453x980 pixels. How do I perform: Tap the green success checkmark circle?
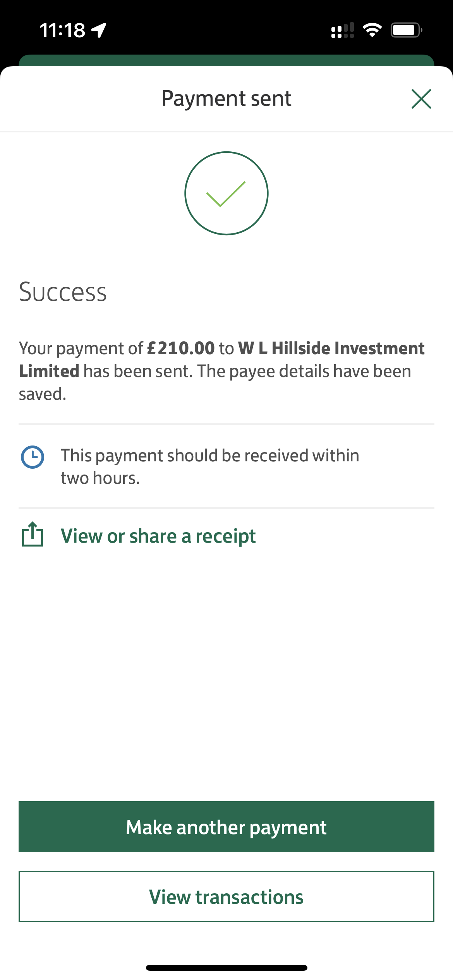coord(226,193)
